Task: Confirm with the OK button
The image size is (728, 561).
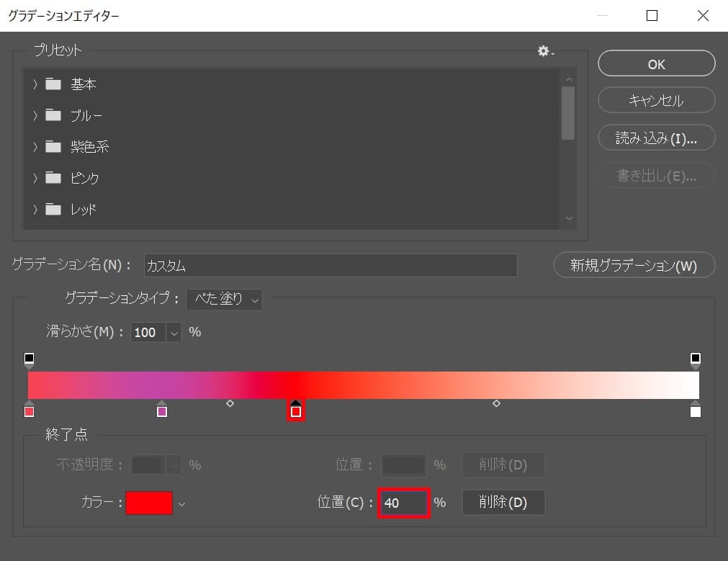Action: [x=657, y=63]
